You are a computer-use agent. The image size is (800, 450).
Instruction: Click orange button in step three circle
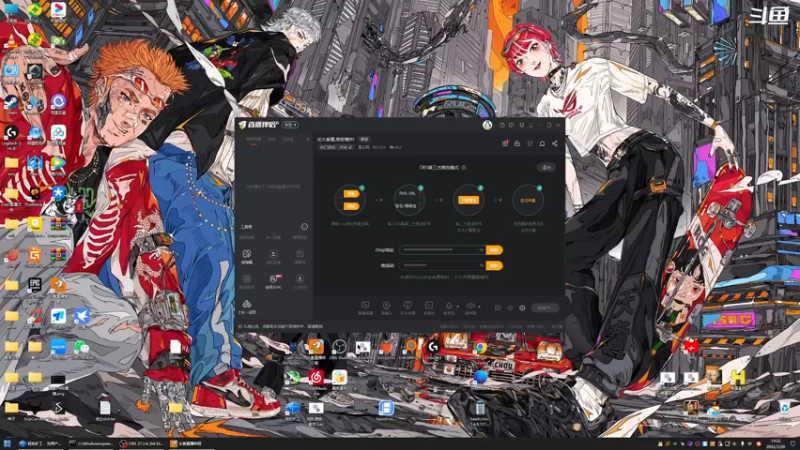point(468,200)
